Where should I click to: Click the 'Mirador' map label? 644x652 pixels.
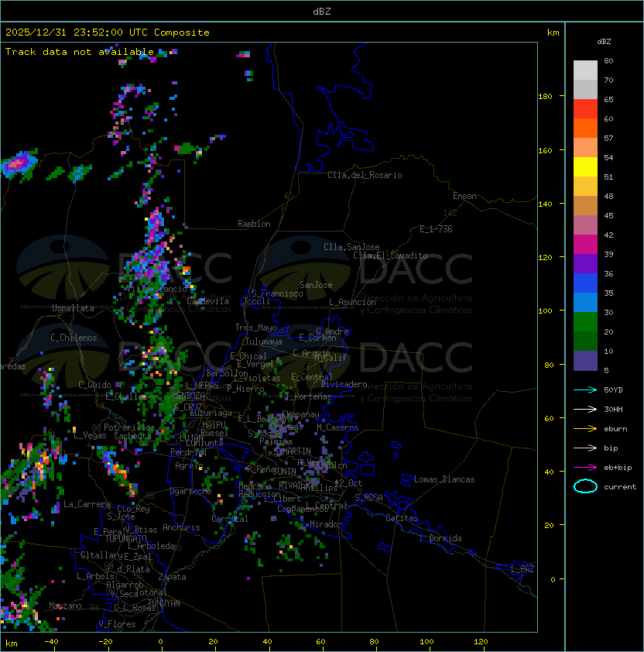point(326,524)
